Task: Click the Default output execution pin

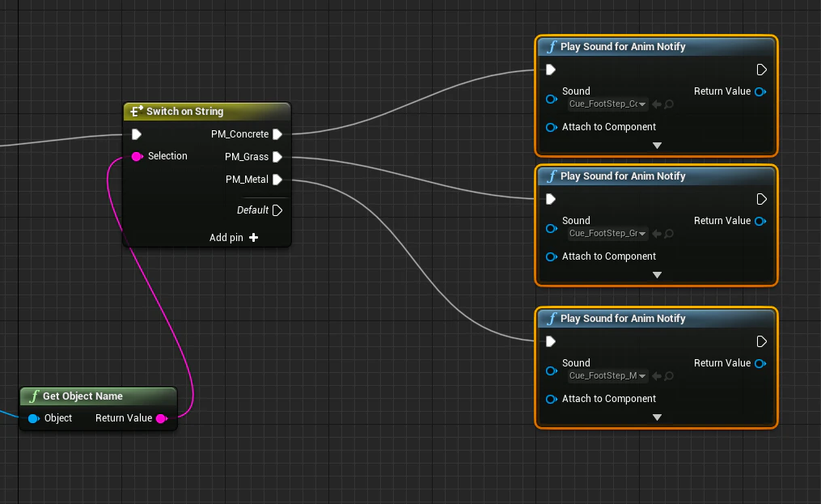Action: [x=277, y=210]
